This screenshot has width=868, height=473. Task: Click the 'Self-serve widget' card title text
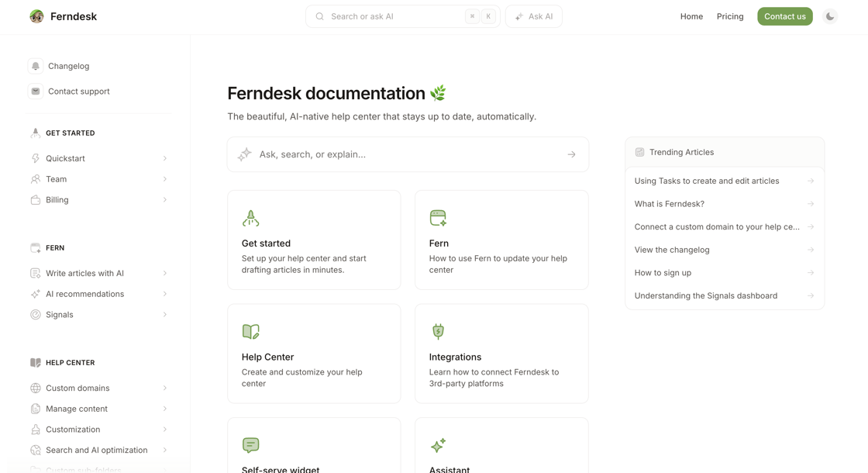(x=280, y=470)
